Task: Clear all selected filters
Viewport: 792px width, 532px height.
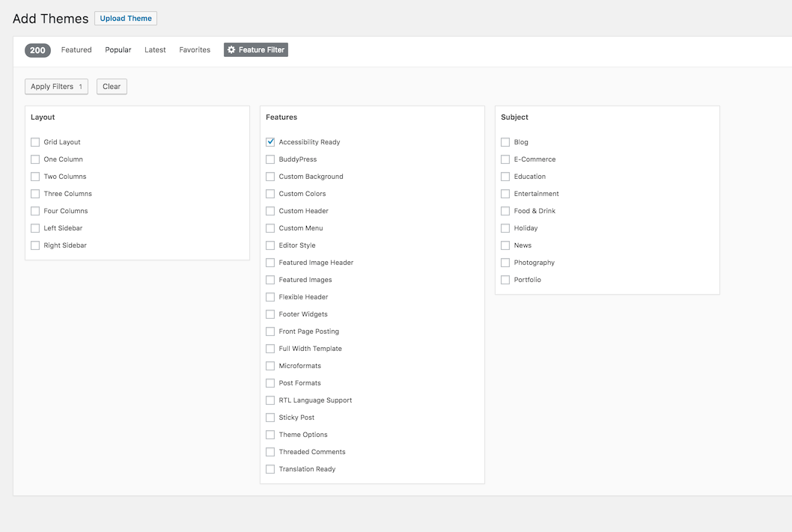Action: [x=112, y=86]
